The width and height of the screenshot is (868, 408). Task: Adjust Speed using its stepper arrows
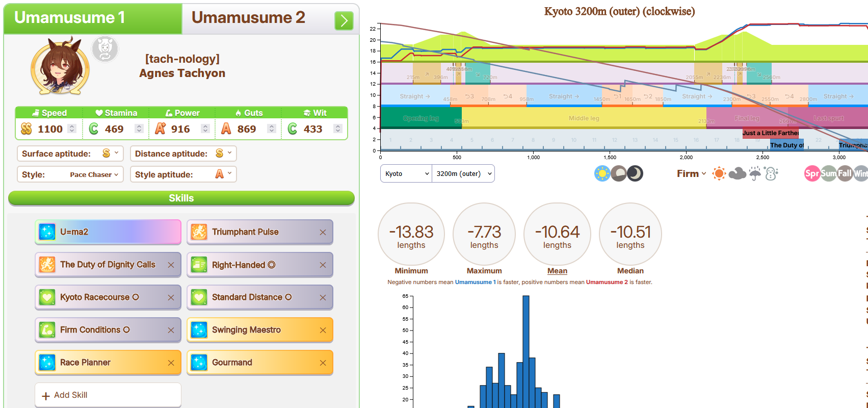[x=72, y=129]
